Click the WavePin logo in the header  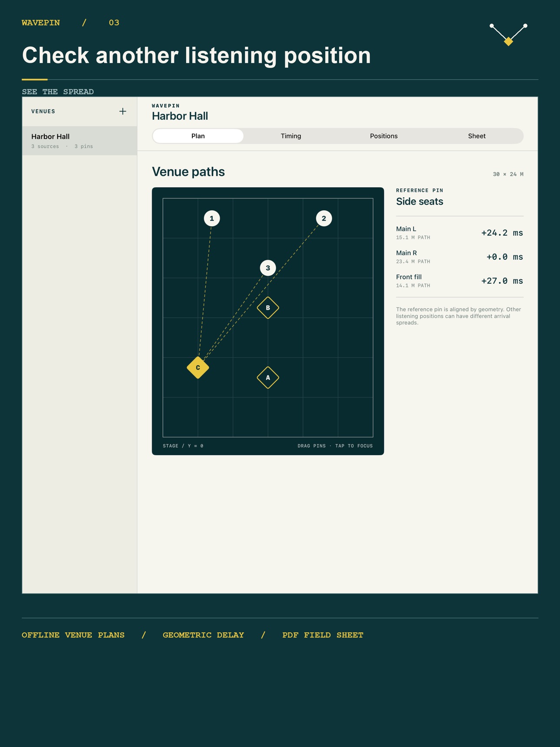click(508, 34)
